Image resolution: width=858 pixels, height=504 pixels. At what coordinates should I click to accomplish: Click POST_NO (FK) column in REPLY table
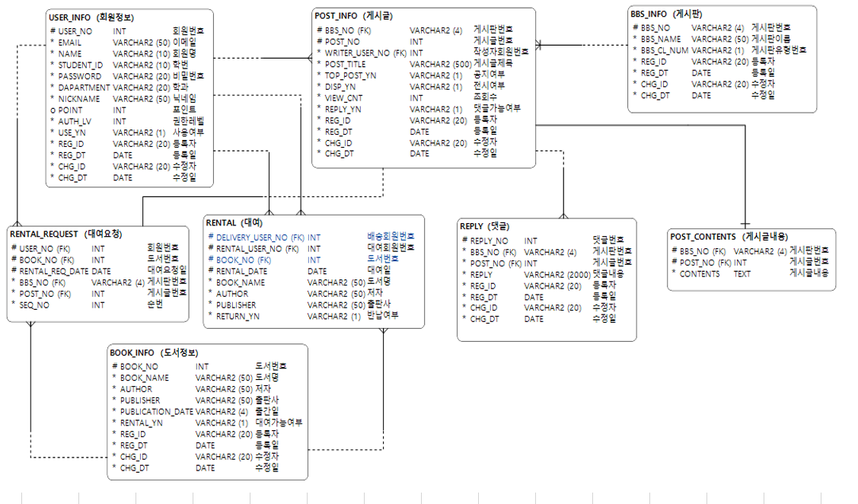[496, 263]
